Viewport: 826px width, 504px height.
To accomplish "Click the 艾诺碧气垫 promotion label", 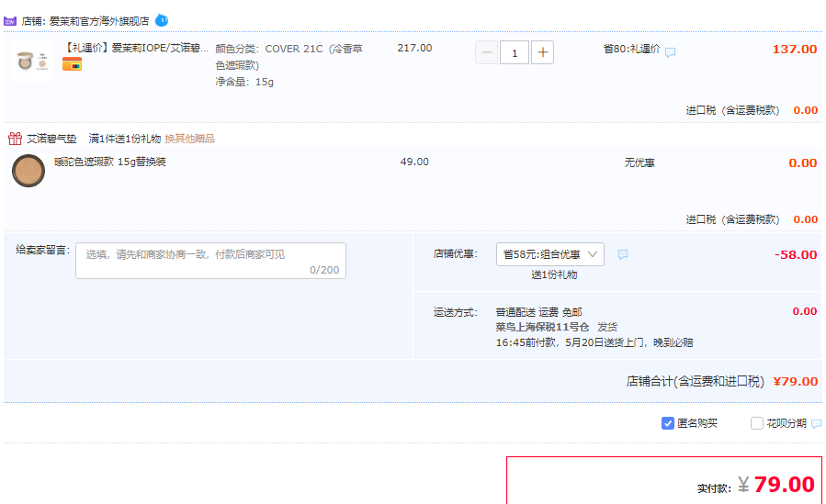I will (x=51, y=139).
